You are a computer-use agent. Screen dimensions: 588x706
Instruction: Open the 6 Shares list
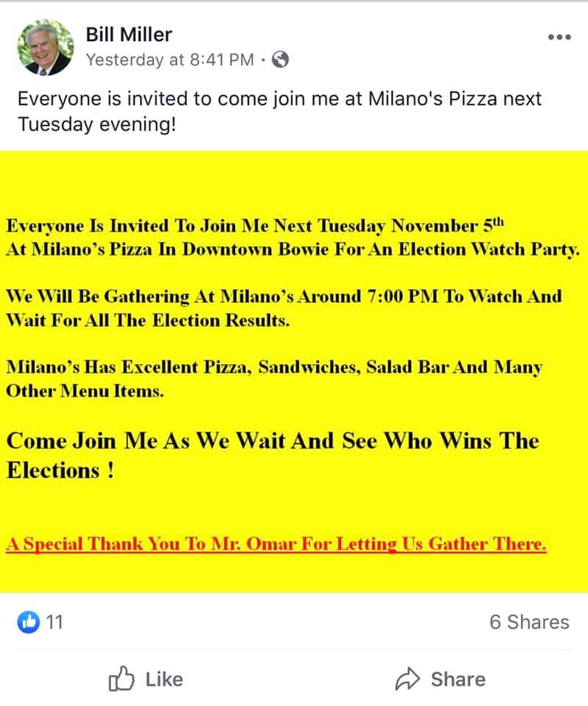pyautogui.click(x=529, y=622)
